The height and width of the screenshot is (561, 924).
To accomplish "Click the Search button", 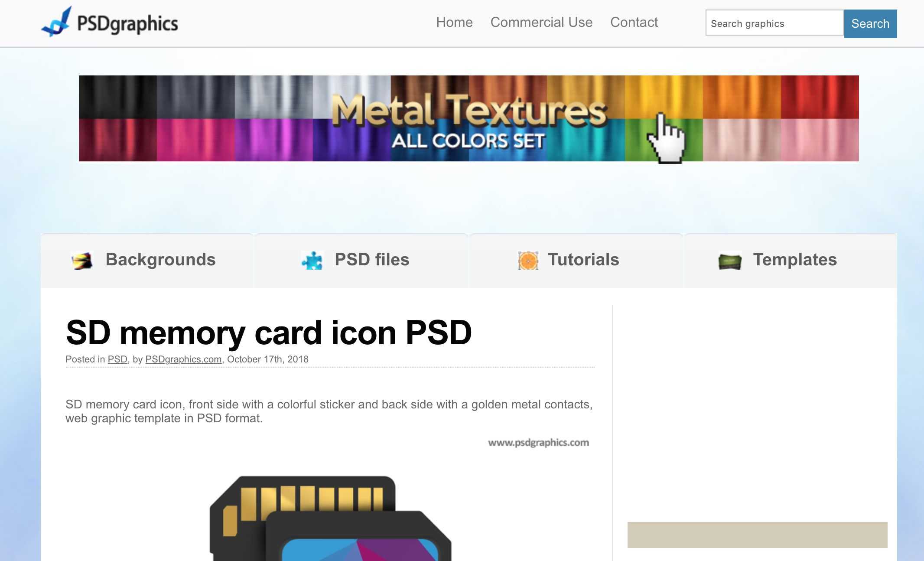I will click(870, 23).
